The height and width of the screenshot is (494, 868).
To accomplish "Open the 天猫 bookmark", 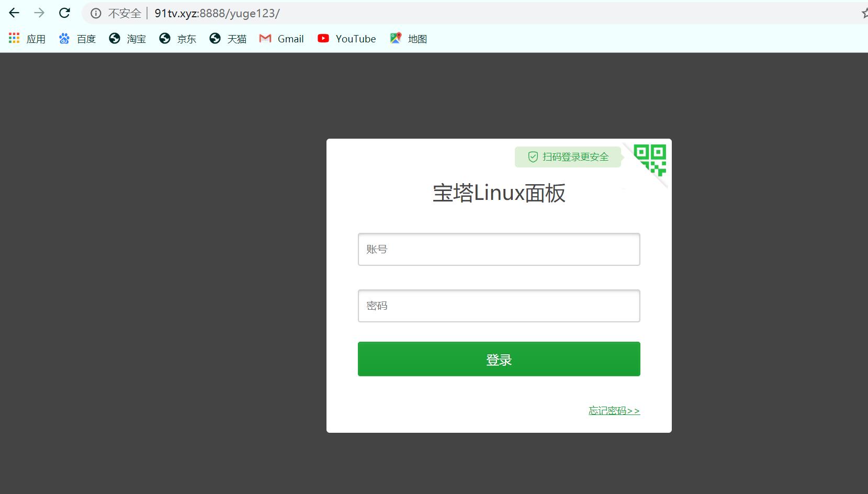I will point(228,38).
